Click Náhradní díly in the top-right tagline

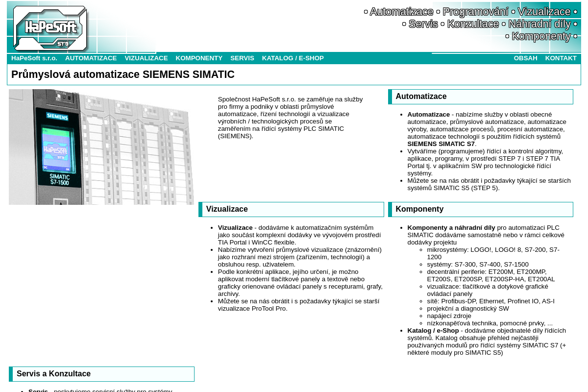(539, 24)
